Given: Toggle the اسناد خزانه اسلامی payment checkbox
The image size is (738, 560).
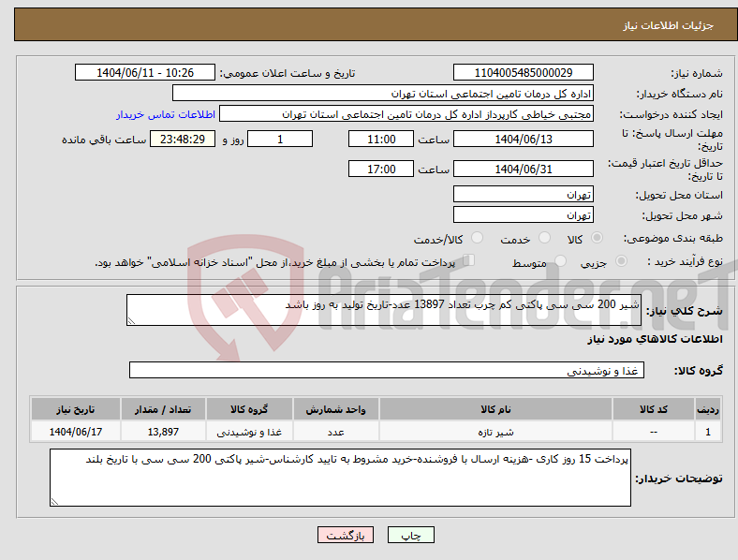Looking at the screenshot, I should point(469,260).
